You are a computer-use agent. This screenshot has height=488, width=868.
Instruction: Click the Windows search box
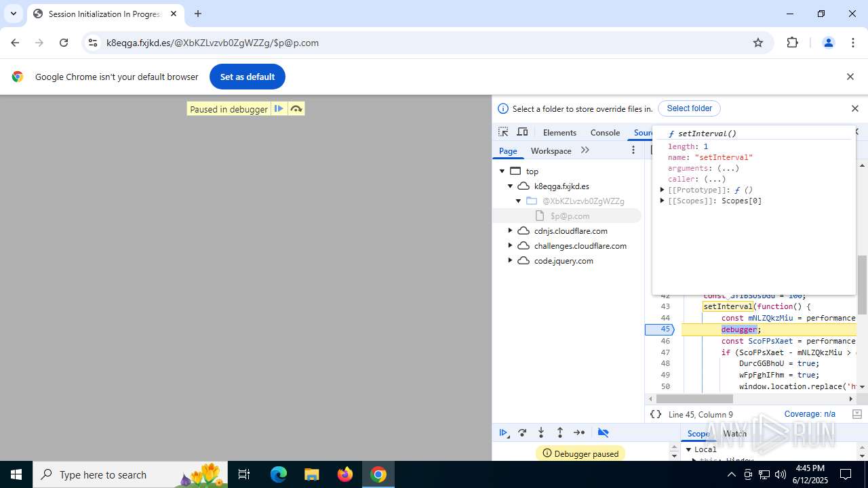tap(130, 474)
